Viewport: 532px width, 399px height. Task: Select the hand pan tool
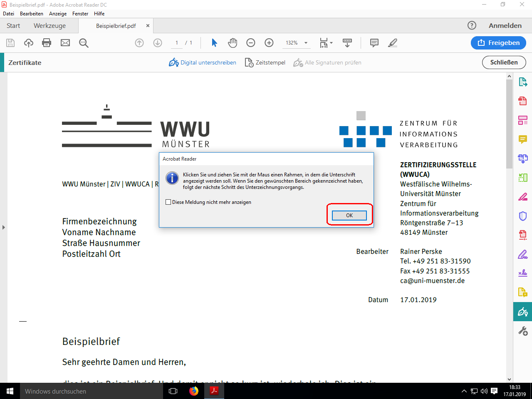(x=233, y=43)
